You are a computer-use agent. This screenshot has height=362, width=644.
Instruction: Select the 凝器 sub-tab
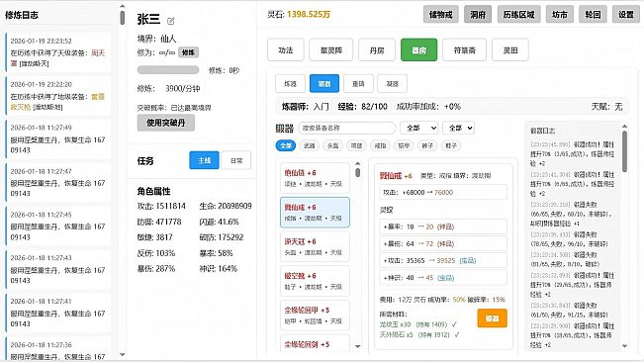pos(392,84)
